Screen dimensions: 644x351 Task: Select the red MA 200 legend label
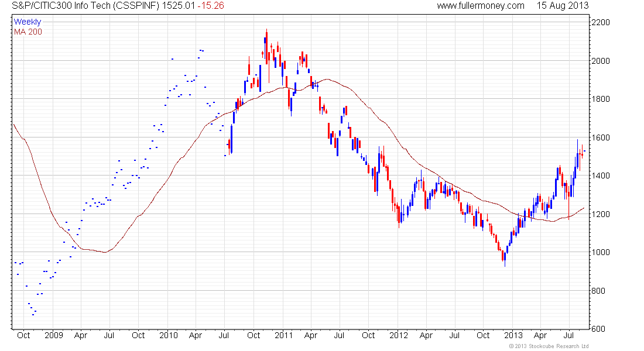pos(28,32)
